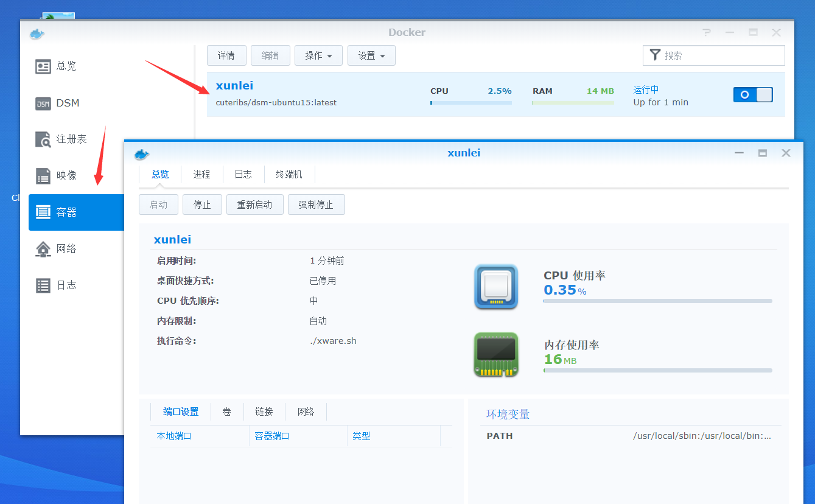Select the 网络 tab in xunlei details
This screenshot has width=815, height=504.
[306, 412]
